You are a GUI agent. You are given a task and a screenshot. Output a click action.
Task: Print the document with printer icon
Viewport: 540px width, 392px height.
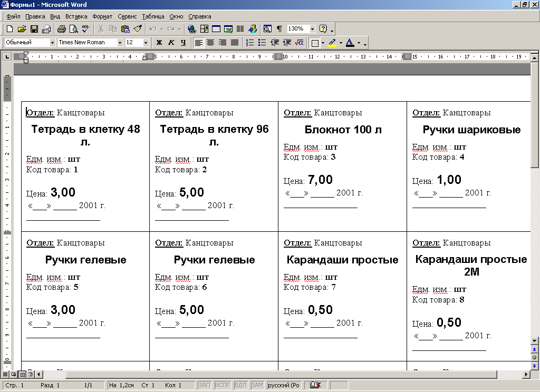tap(62, 29)
